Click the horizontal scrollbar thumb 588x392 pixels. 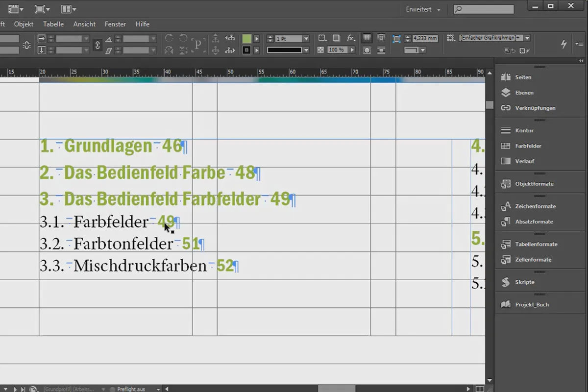tap(337, 389)
